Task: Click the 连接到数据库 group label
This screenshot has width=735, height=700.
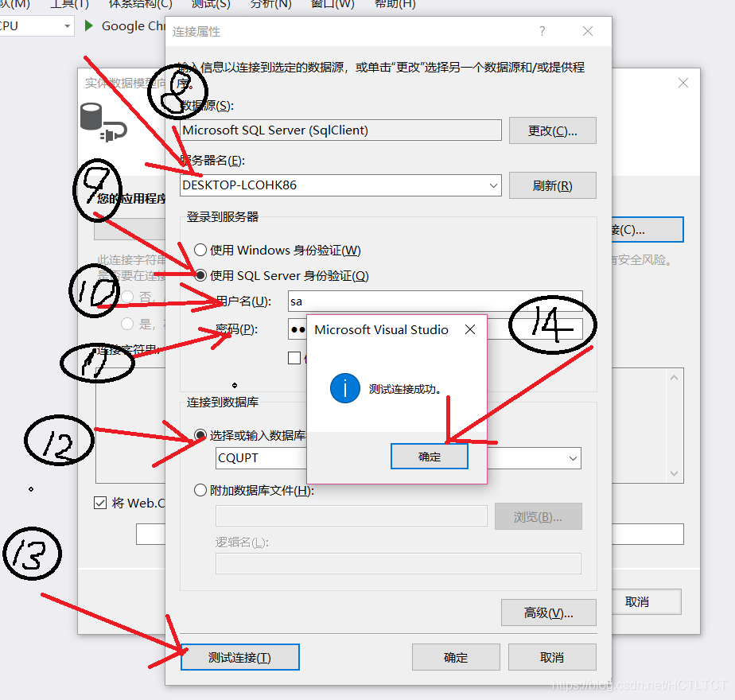Action: pos(223,402)
